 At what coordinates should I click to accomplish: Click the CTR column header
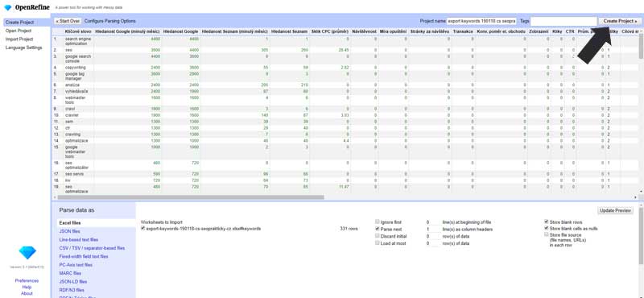coord(570,31)
